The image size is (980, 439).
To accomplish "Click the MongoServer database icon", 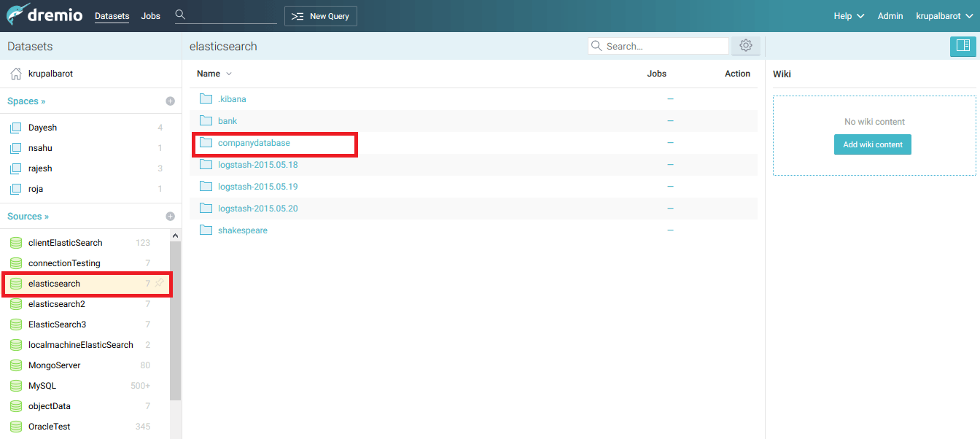I will click(x=15, y=365).
